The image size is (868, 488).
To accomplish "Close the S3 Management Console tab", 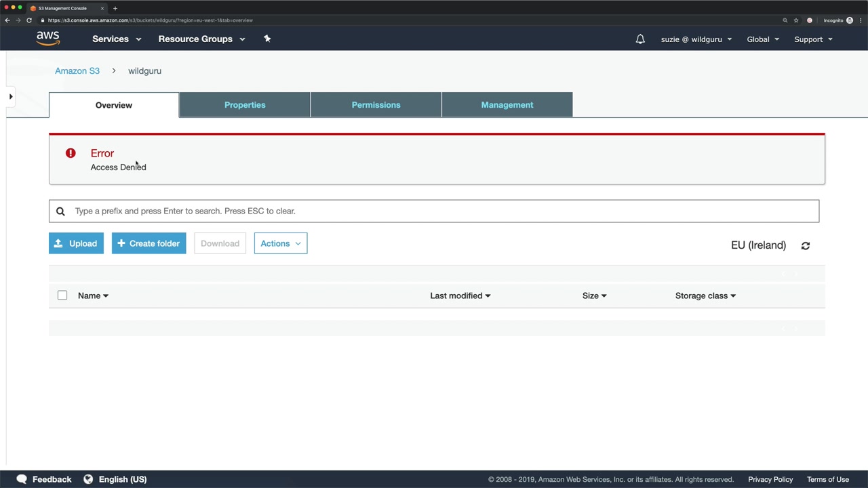I will point(102,8).
